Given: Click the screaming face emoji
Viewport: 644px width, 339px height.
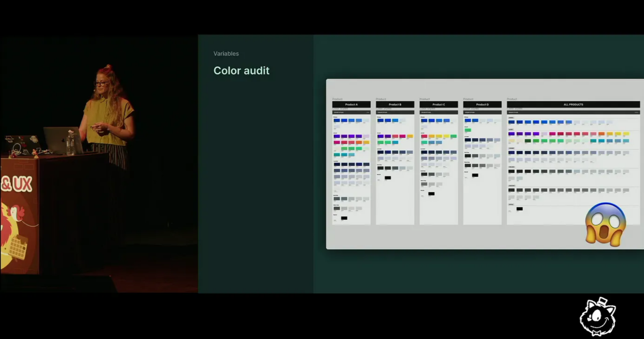Looking at the screenshot, I should tap(605, 225).
